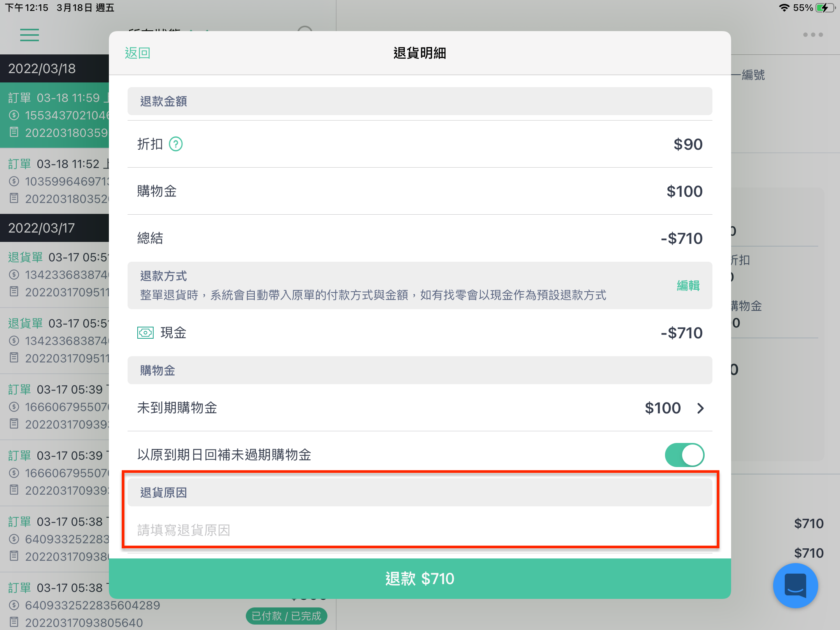
Task: Tap the 現金 refund amount -$710
Action: click(681, 333)
